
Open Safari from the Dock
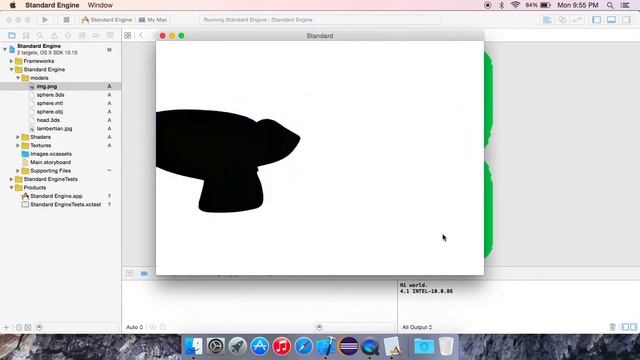(x=304, y=346)
